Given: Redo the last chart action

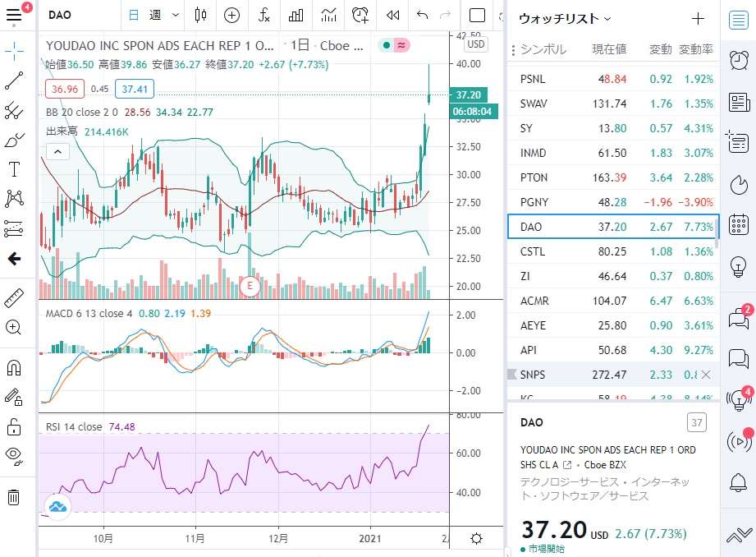Looking at the screenshot, I should 445,15.
